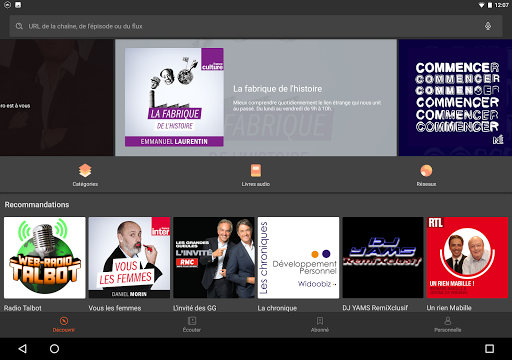Tap the round notification icon in status bar
Image resolution: width=512 pixels, height=360 pixels.
pos(7,5)
